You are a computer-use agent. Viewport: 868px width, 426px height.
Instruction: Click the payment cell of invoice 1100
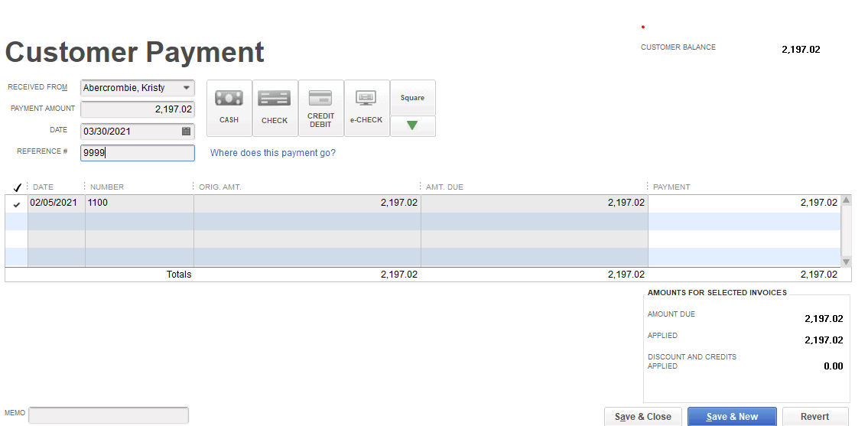click(744, 203)
